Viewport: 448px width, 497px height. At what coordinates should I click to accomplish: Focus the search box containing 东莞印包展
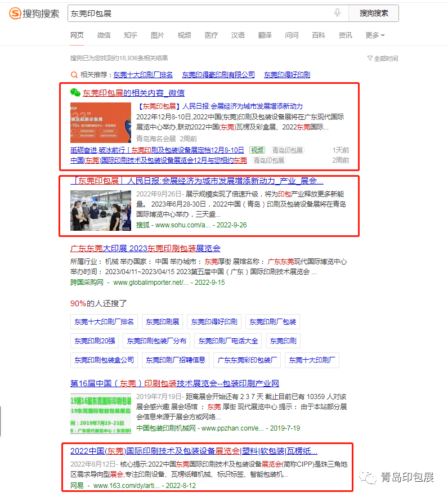(x=208, y=14)
